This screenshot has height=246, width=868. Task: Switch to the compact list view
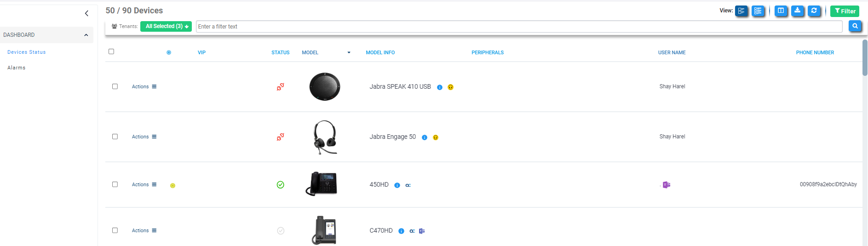758,11
